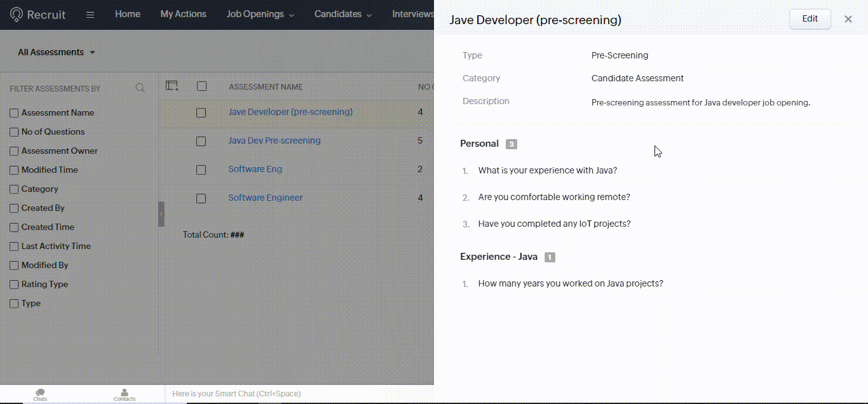Check the Assessment Name filter checkbox
868x404 pixels.
tap(13, 112)
